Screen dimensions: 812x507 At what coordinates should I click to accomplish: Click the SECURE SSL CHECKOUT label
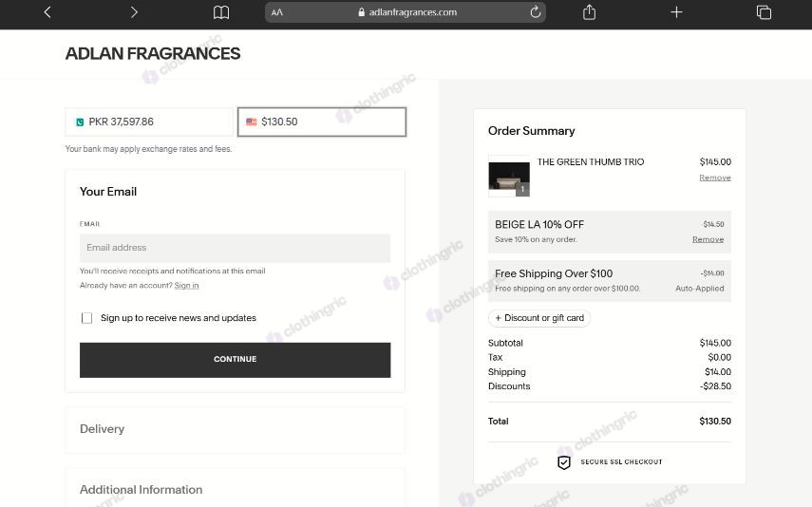pos(621,462)
